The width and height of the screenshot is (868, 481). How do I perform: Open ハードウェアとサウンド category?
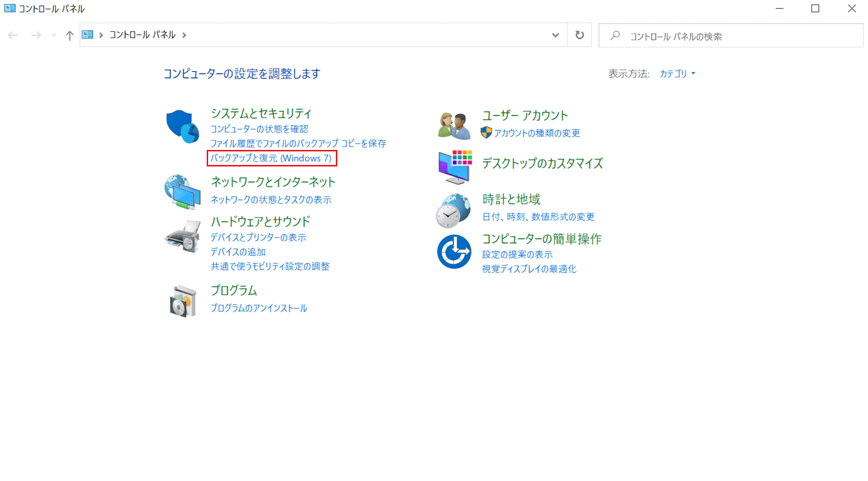(260, 222)
